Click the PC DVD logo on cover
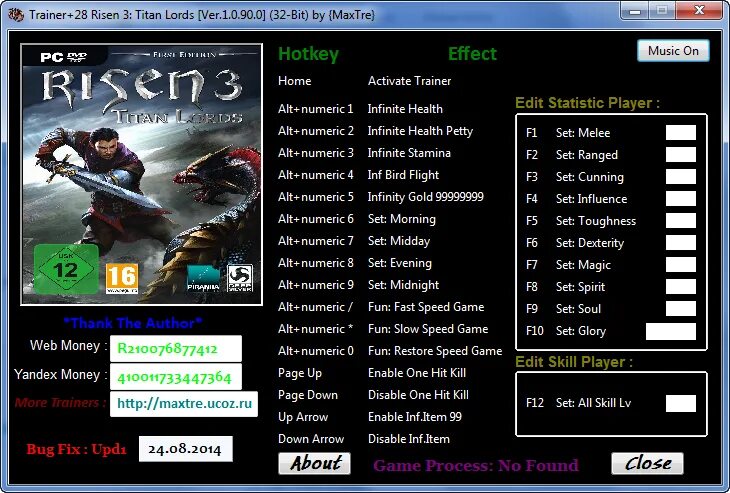The width and height of the screenshot is (730, 493). (x=64, y=57)
